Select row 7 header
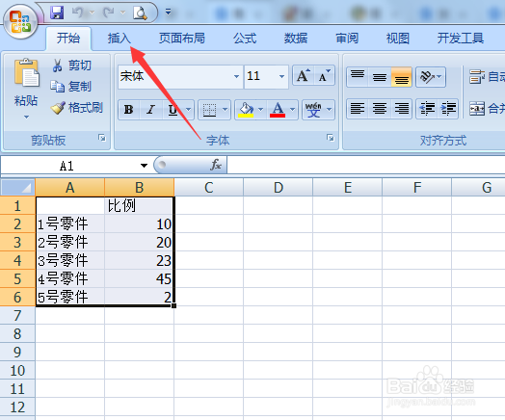 point(17,315)
